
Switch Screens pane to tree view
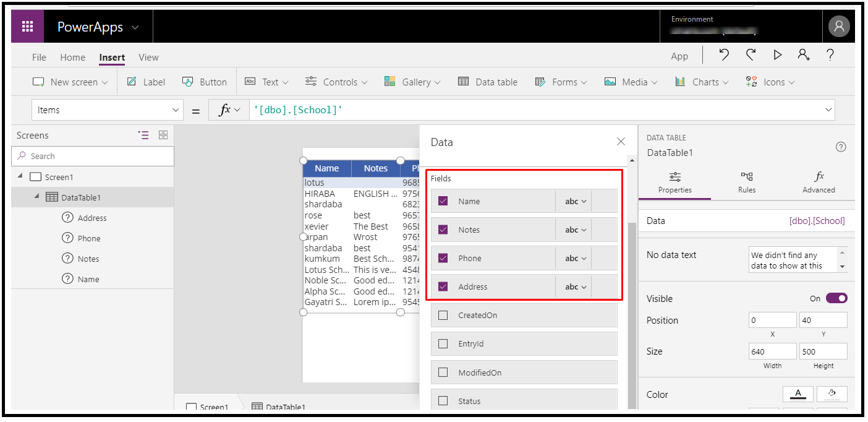pos(143,135)
